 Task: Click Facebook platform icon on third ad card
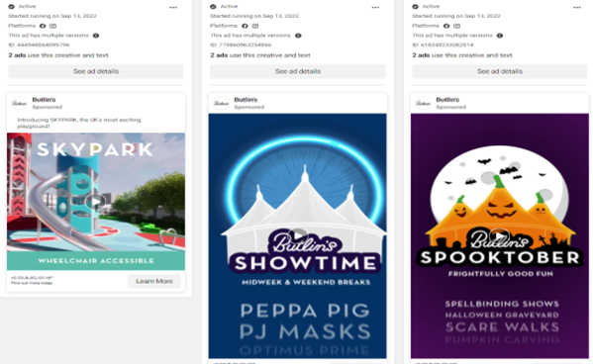tap(446, 26)
